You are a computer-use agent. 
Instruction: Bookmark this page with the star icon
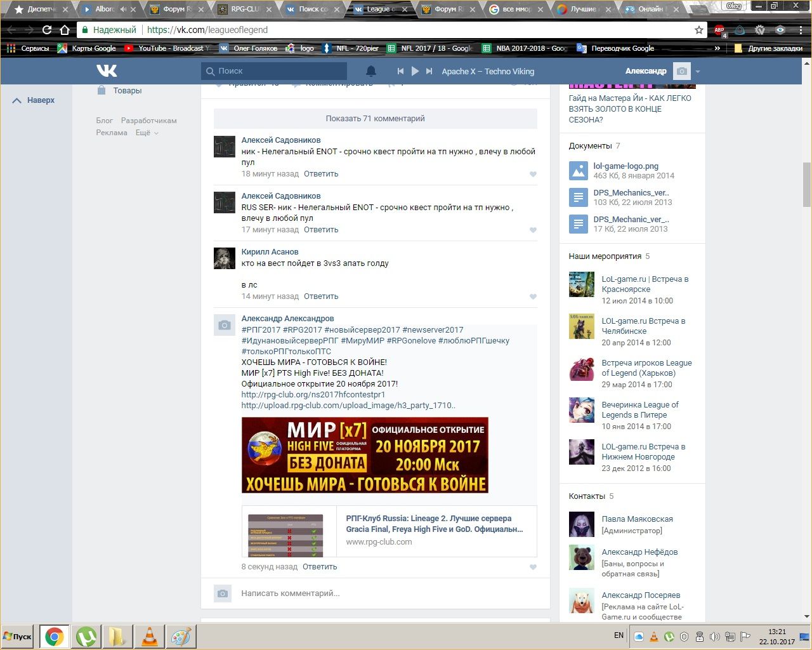point(699,30)
